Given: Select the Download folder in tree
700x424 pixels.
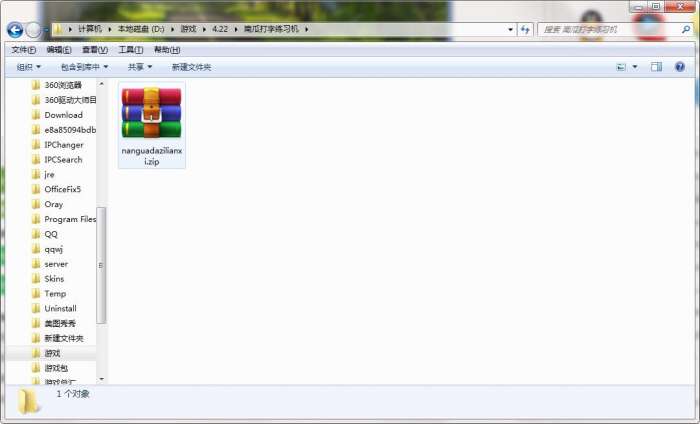Looking at the screenshot, I should pos(63,115).
